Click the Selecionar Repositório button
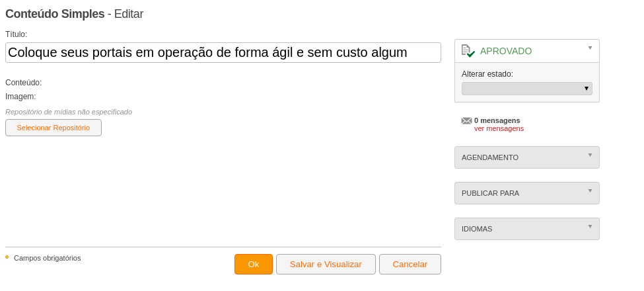The width and height of the screenshot is (644, 291). (x=54, y=128)
